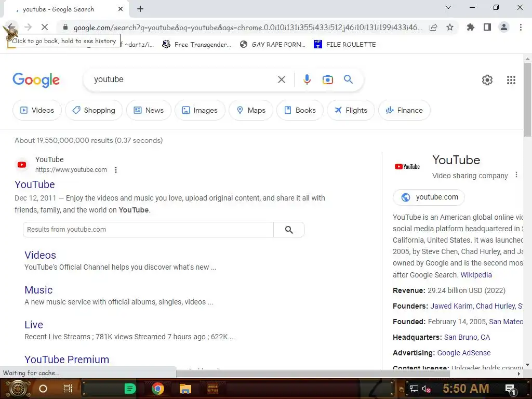Click the Google logo
532x399 pixels.
pos(36,80)
